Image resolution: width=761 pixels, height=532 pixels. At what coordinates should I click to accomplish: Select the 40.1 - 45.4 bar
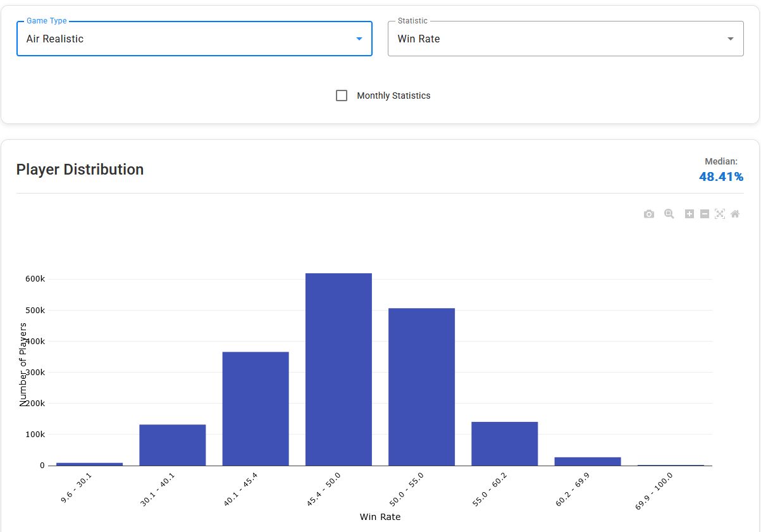[256, 409]
